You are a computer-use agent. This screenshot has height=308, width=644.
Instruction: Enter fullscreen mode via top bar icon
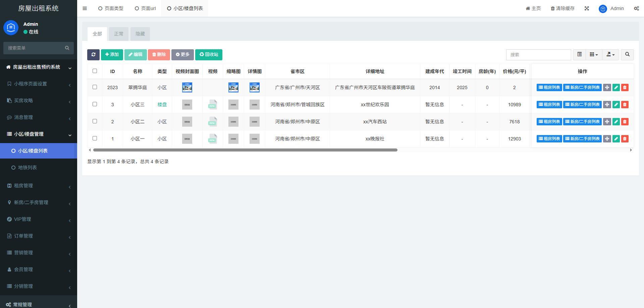click(587, 8)
